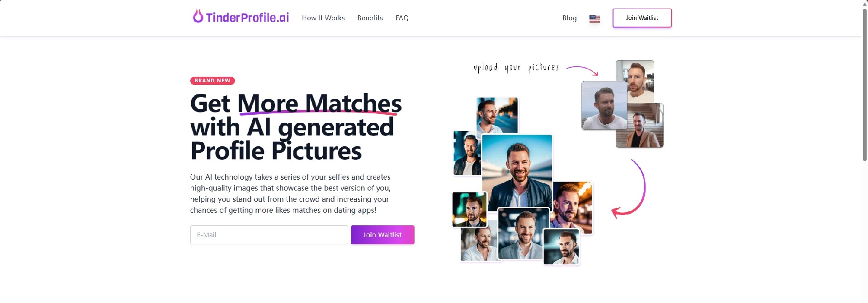
Task: Click the TinderProfile.ai flame logo icon
Action: click(x=198, y=16)
